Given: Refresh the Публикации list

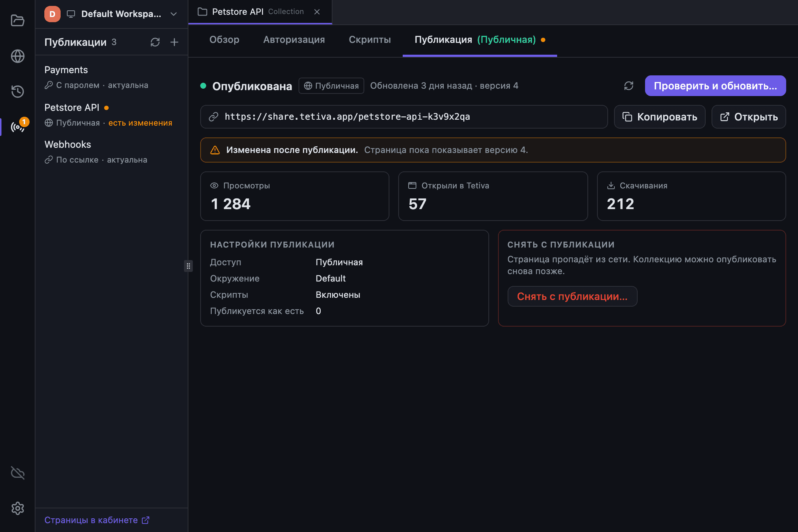Looking at the screenshot, I should click(x=155, y=42).
